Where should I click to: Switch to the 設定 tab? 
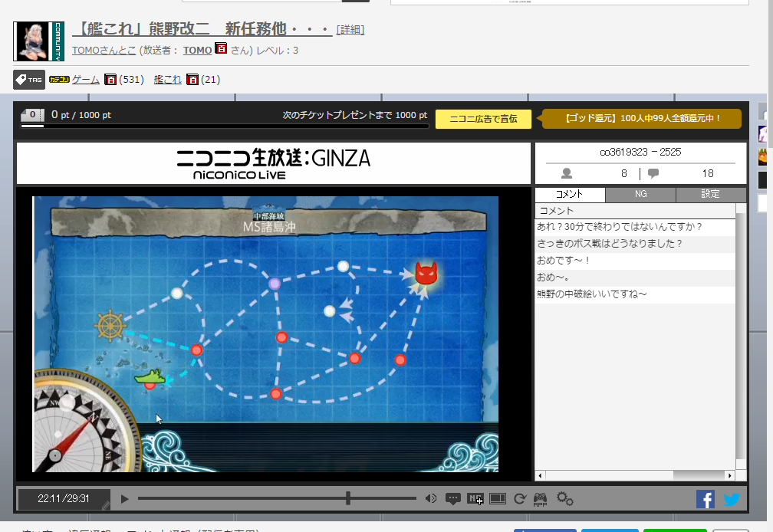pos(710,194)
